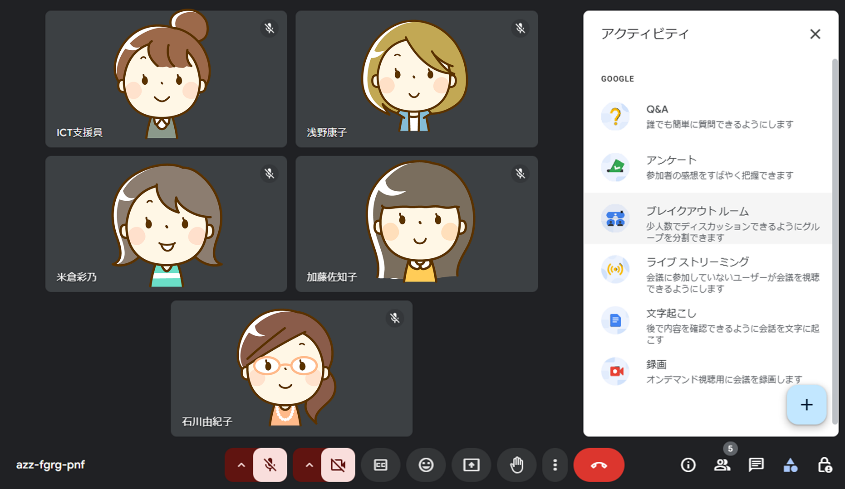Click the red recording camera icon
Screen dimensions: 845x489
(x=615, y=371)
